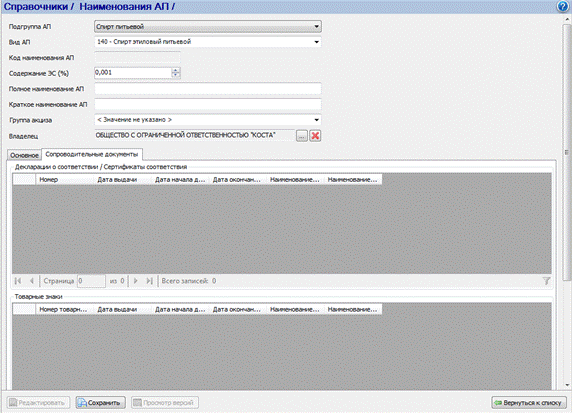Click the Сохранить button
The height and width of the screenshot is (413, 572).
tap(101, 403)
